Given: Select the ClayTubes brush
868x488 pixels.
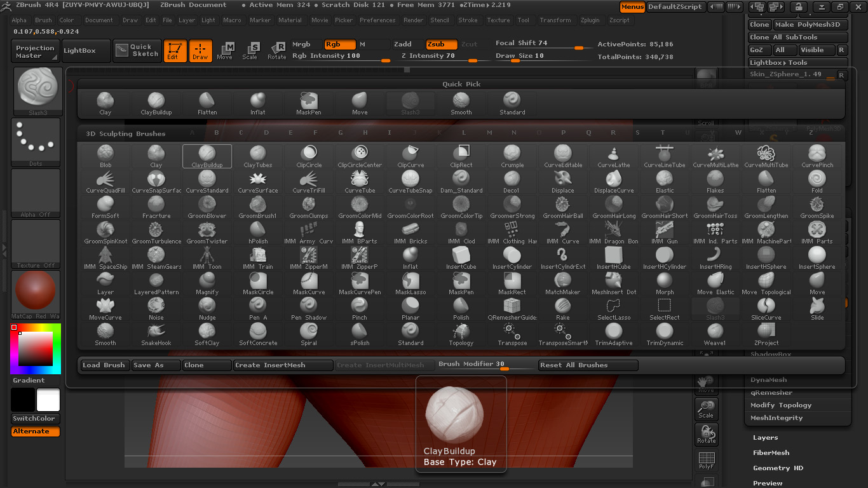Looking at the screenshot, I should tap(258, 156).
